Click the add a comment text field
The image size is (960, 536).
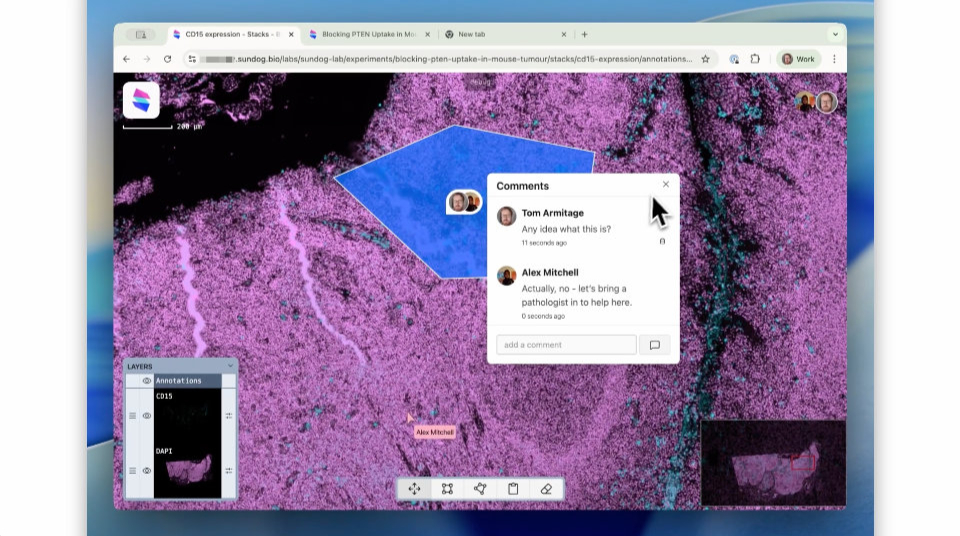click(x=566, y=345)
